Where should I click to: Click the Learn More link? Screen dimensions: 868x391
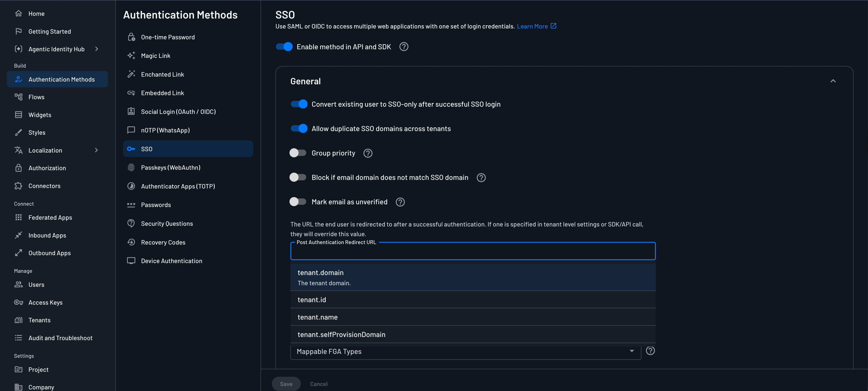tap(533, 26)
